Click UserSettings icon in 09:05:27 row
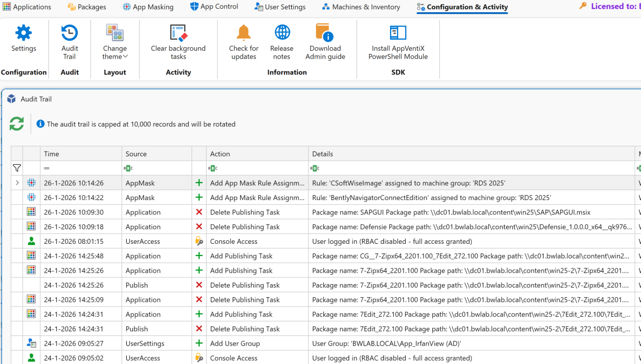 click(x=32, y=343)
